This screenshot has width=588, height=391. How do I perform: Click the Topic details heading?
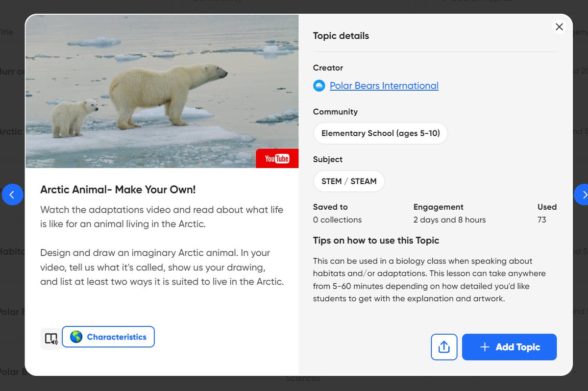point(341,36)
